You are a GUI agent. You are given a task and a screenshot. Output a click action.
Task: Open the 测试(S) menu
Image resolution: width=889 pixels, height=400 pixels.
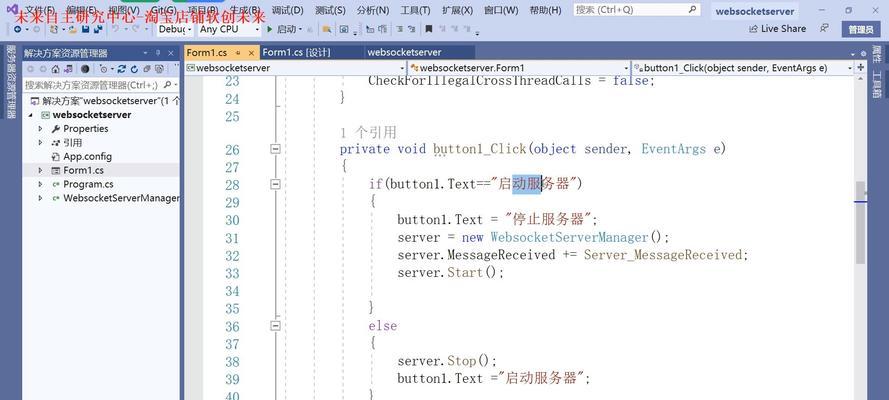(330, 10)
